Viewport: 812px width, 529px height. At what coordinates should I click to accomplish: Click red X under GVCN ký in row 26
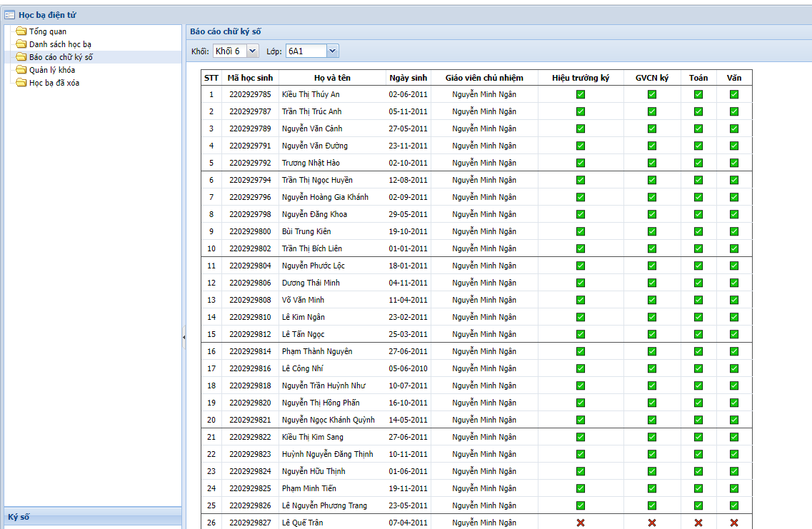coord(652,523)
